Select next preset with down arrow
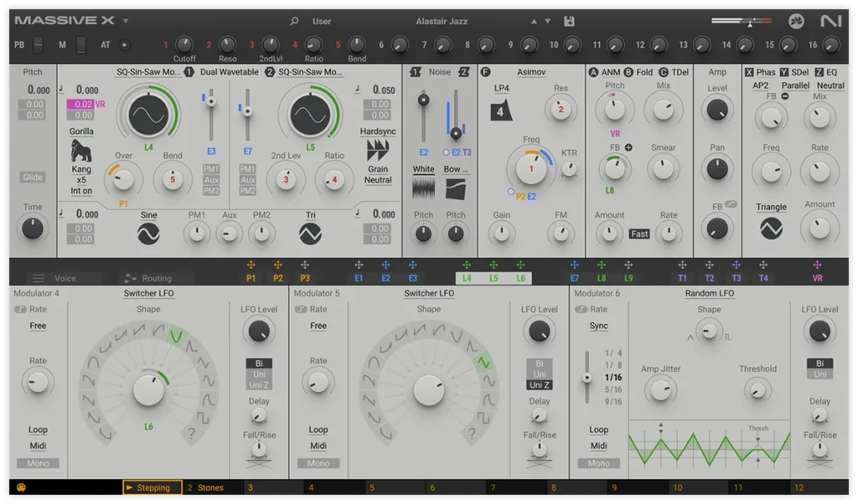The image size is (858, 504). coord(547,21)
